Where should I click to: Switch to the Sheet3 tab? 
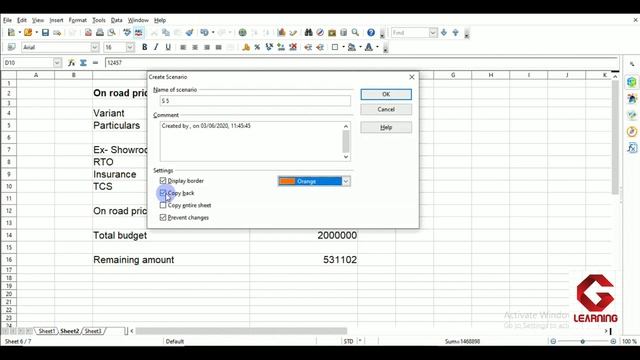pyautogui.click(x=93, y=331)
